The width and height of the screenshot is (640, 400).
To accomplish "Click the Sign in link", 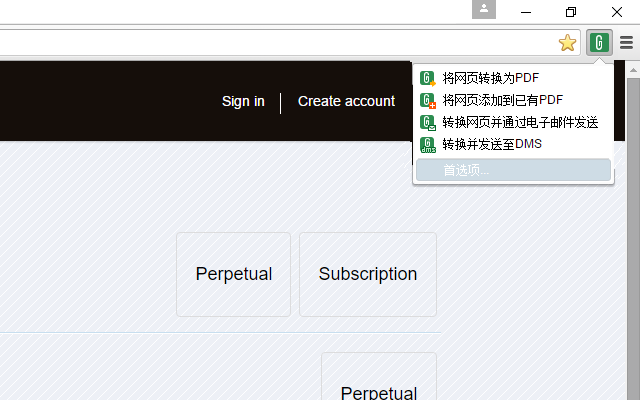I will tap(243, 101).
